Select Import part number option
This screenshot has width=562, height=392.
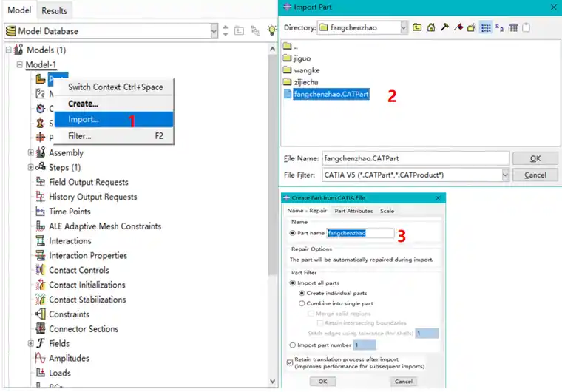293,345
